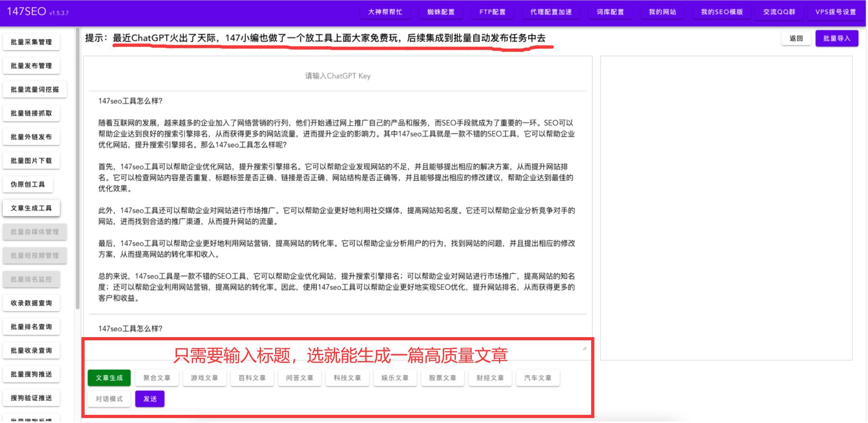Open 蜘蛛配置 settings
The image size is (868, 423).
coord(441,11)
